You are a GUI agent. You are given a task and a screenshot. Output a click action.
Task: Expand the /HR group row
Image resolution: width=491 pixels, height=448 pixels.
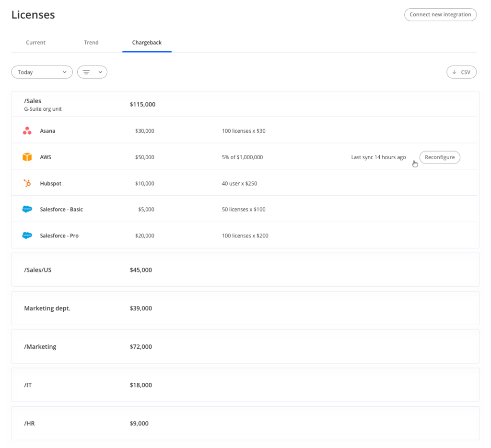pyautogui.click(x=245, y=423)
